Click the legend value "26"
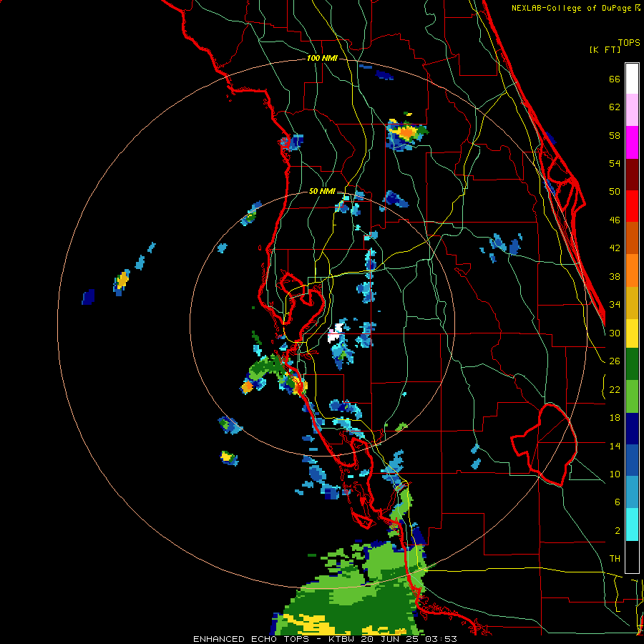 [615, 361]
